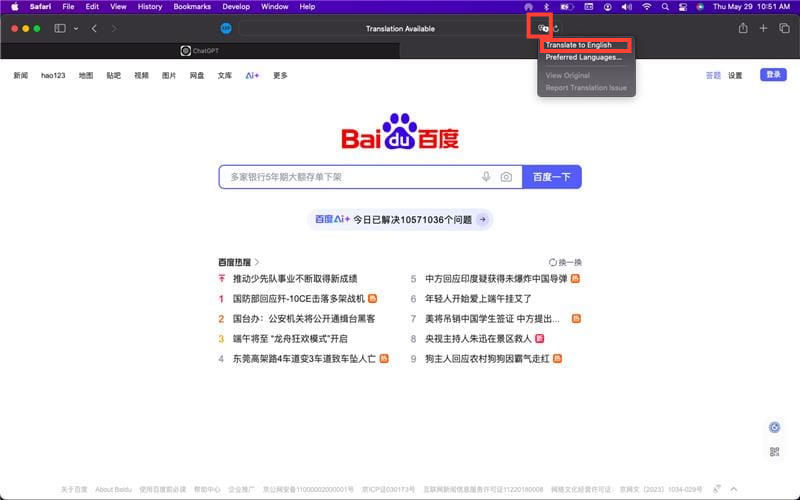Click the voice search microphone icon

tap(486, 177)
